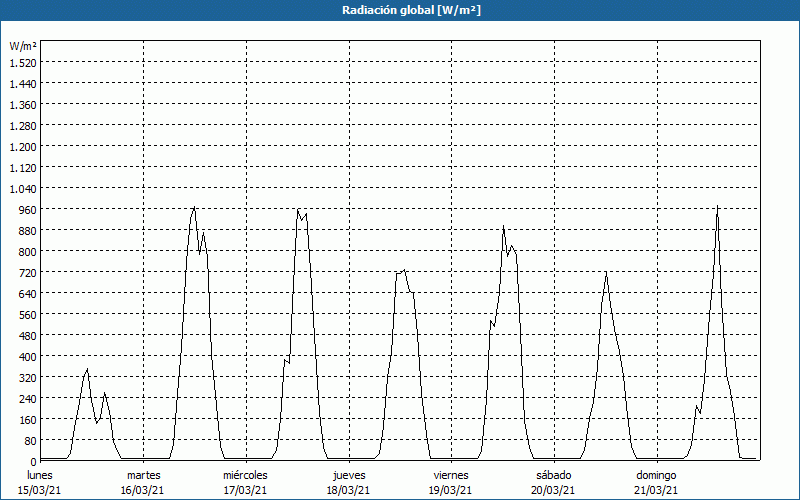
Task: Select the 'sábado' day label
Action: (x=554, y=475)
